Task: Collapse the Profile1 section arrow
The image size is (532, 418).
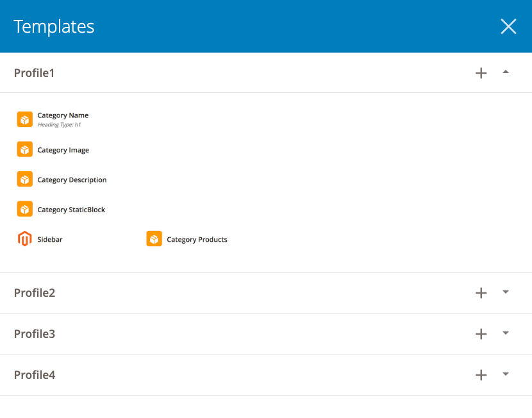Action: 506,72
